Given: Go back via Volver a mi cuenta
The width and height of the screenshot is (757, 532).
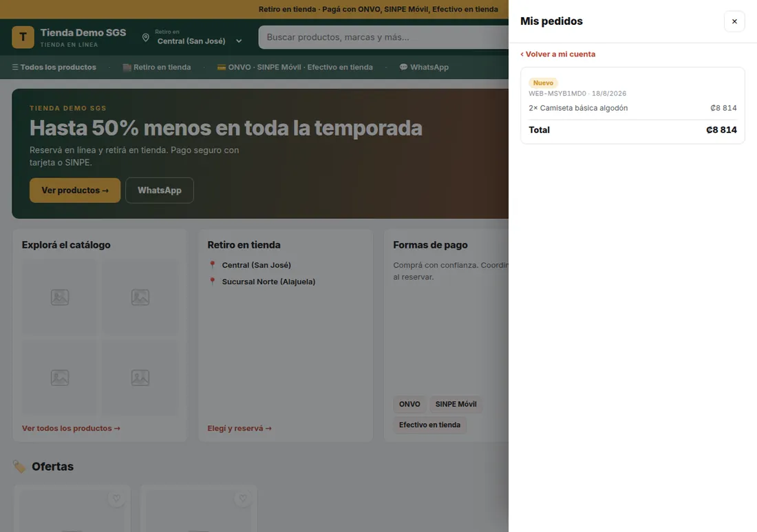Looking at the screenshot, I should click(557, 54).
